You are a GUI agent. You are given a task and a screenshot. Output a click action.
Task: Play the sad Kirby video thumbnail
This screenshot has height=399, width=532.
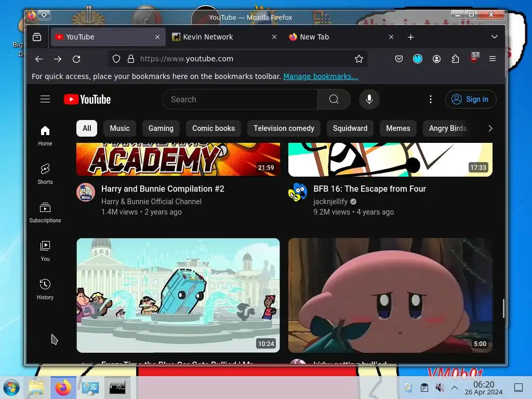390,295
